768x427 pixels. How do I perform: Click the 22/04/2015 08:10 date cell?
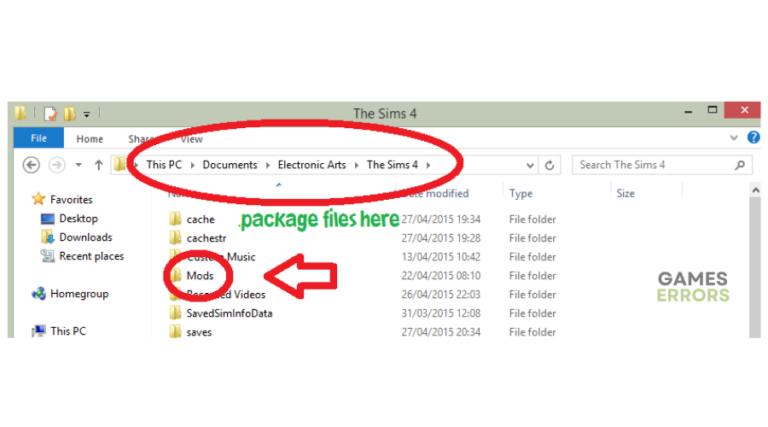pos(441,276)
